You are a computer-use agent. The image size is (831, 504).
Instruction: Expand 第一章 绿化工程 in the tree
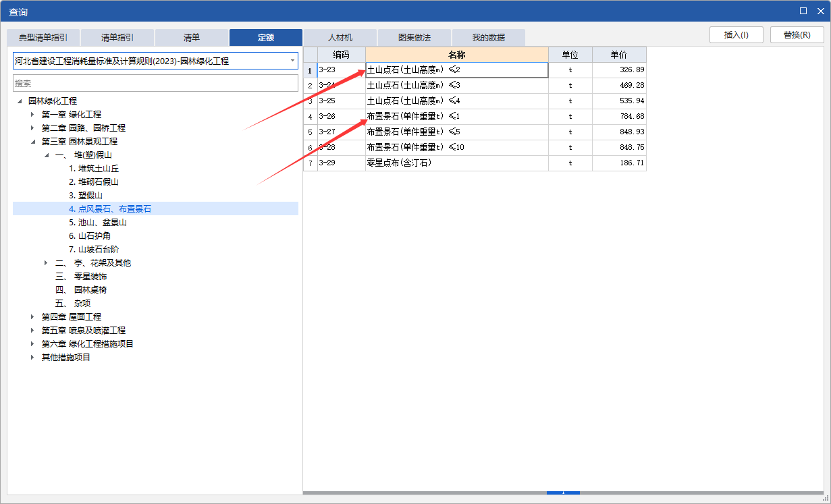pos(31,114)
